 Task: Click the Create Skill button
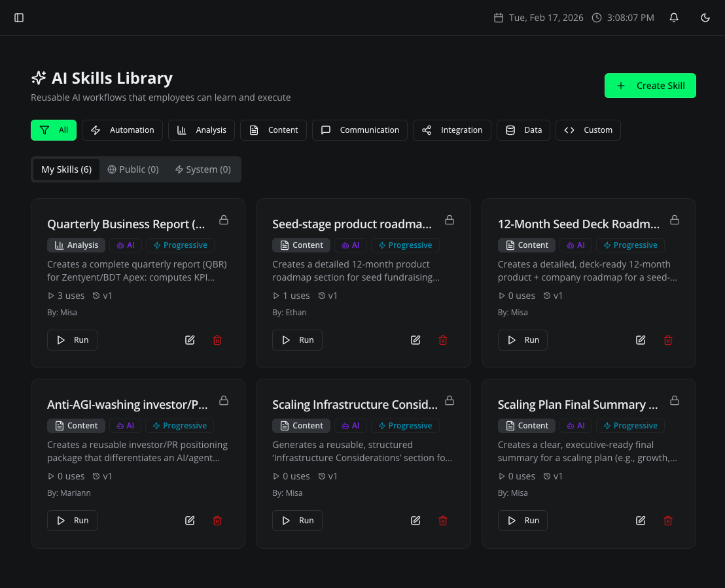(650, 86)
